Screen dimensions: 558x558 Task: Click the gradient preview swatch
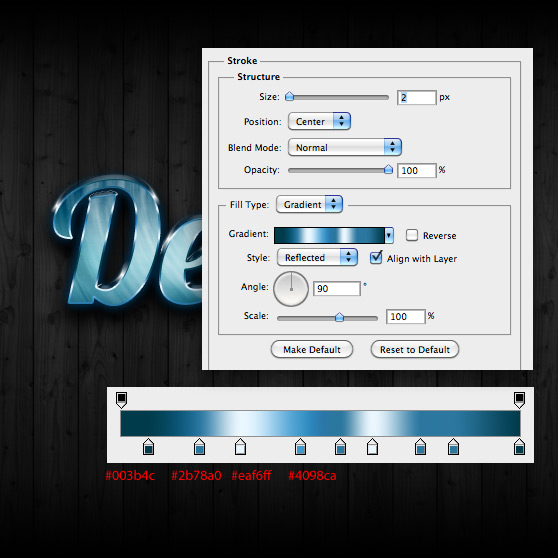330,235
